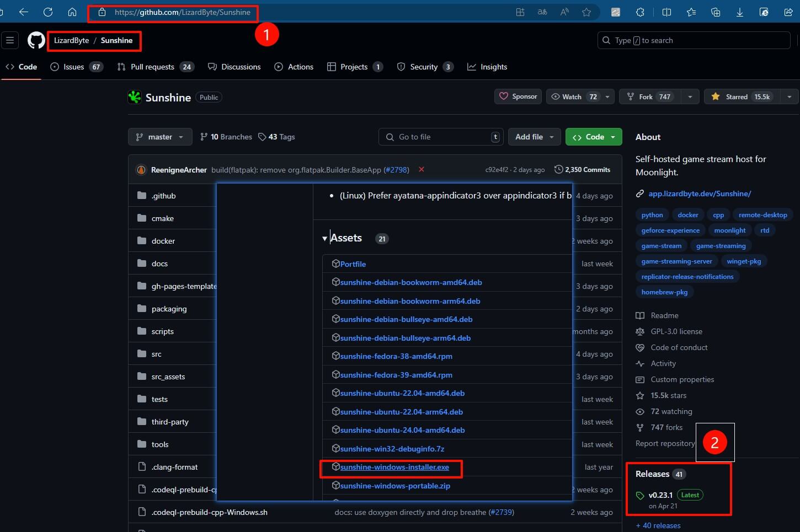Click the browser address bar URL

click(x=182, y=12)
